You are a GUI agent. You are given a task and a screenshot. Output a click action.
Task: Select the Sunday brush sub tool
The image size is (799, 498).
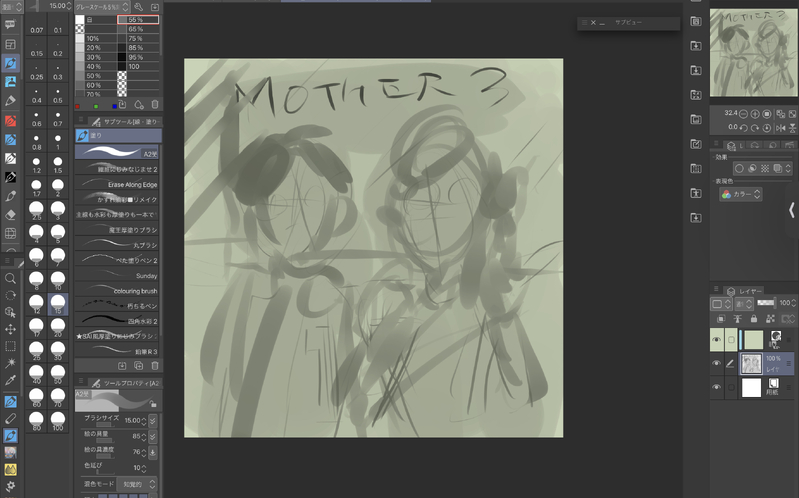[x=117, y=275]
